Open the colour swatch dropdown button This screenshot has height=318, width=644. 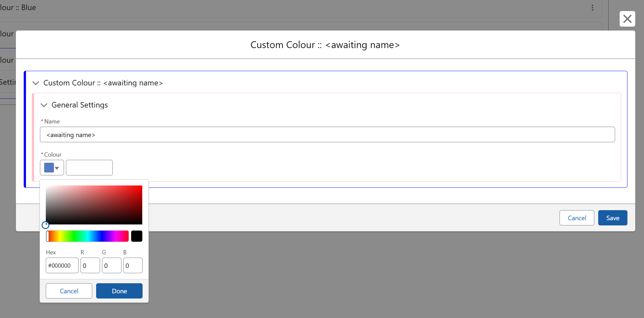52,168
